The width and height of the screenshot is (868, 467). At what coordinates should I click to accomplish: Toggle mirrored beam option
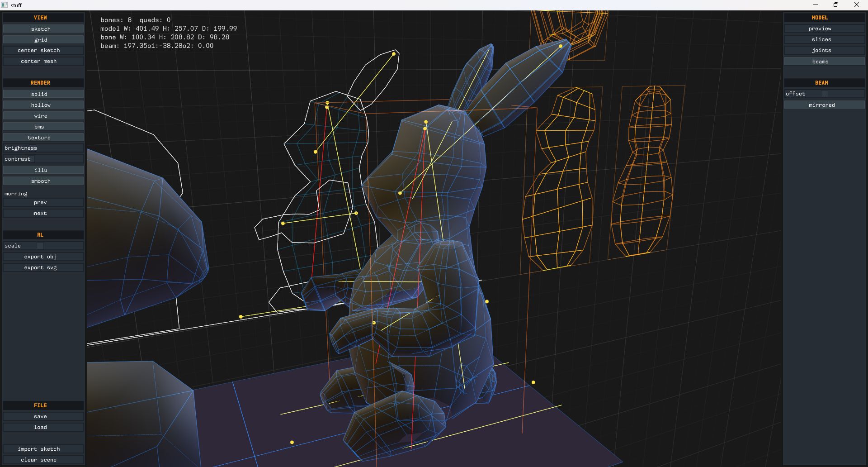point(824,105)
